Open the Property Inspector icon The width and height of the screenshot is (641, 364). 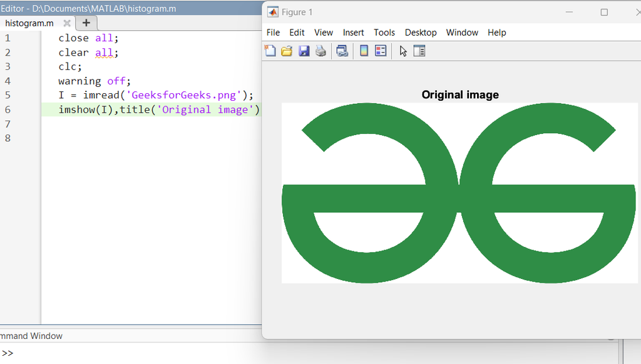[419, 51]
